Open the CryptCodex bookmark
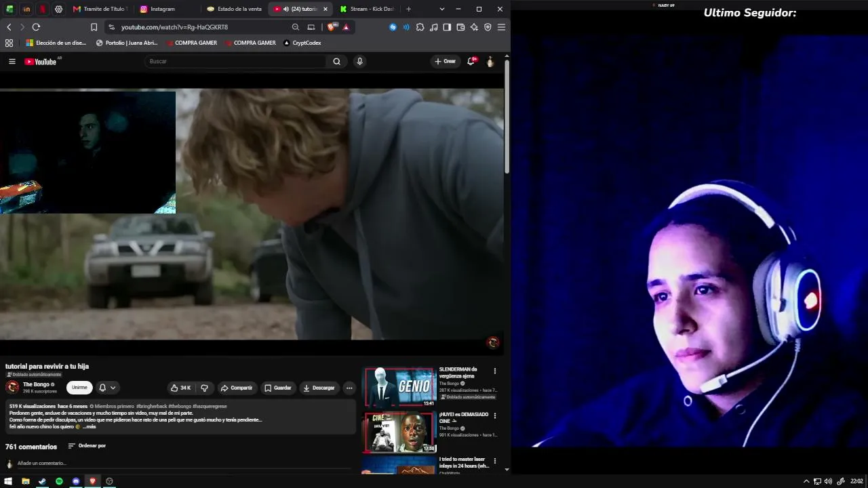Image resolution: width=868 pixels, height=488 pixels. pos(302,43)
